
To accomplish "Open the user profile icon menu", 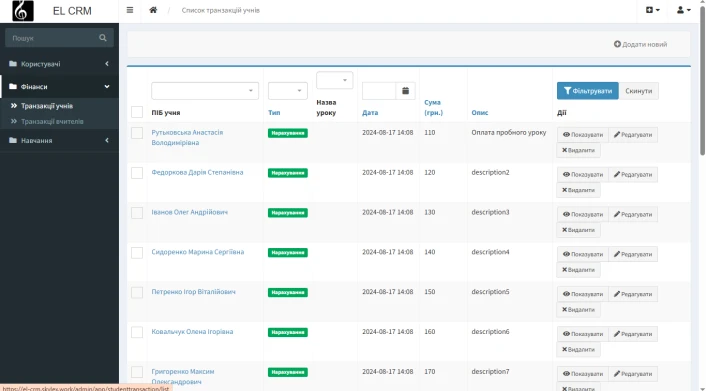I will pyautogui.click(x=683, y=10).
